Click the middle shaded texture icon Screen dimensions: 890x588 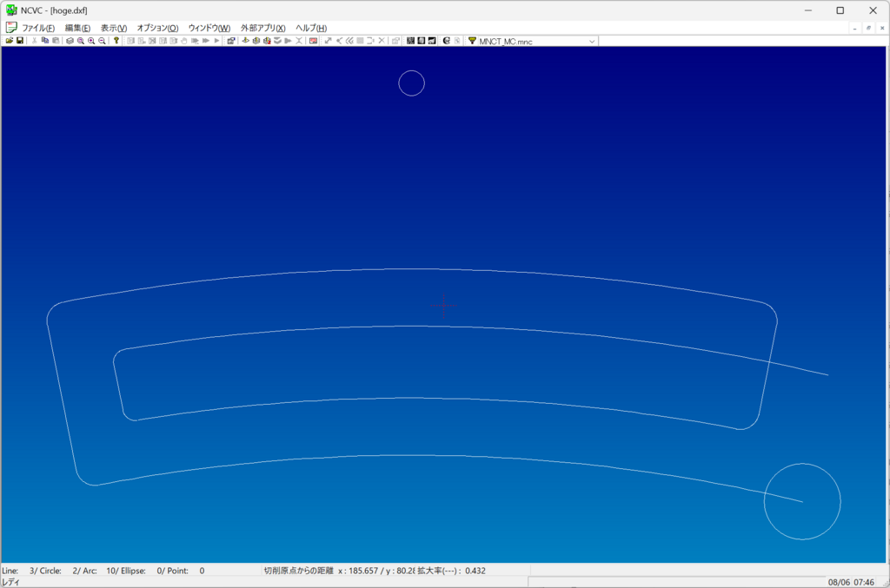point(422,41)
